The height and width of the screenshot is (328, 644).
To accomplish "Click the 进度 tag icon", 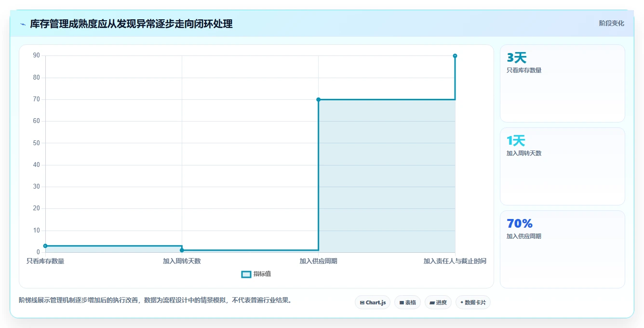I will click(432, 303).
